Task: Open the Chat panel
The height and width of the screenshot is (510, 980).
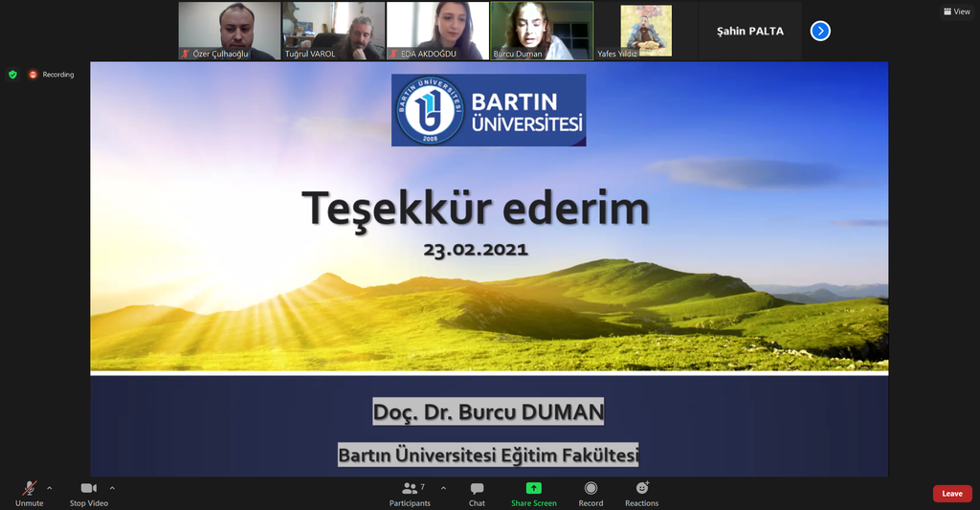Action: [477, 492]
